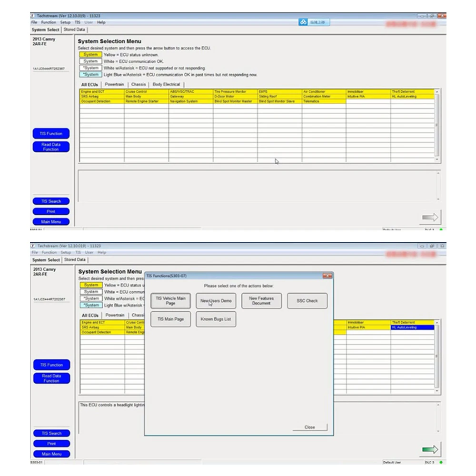Open Help menu in upper screenshot
476x476 pixels.
[101, 22]
